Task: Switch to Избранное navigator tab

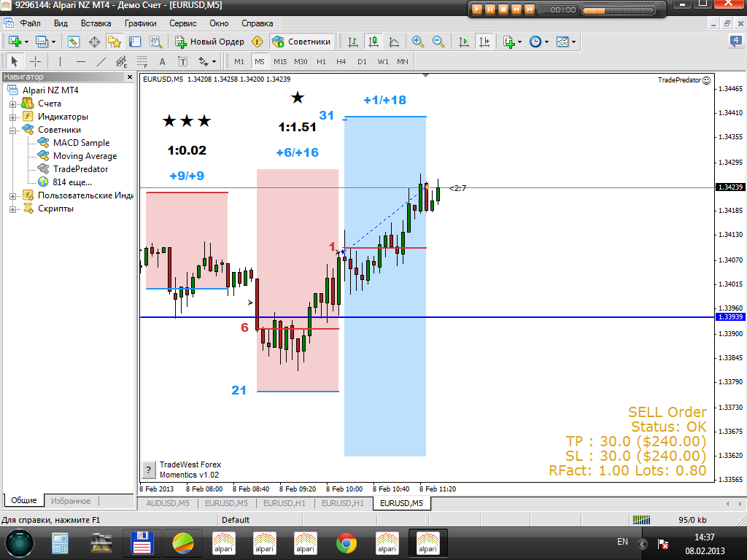Action: (x=71, y=501)
